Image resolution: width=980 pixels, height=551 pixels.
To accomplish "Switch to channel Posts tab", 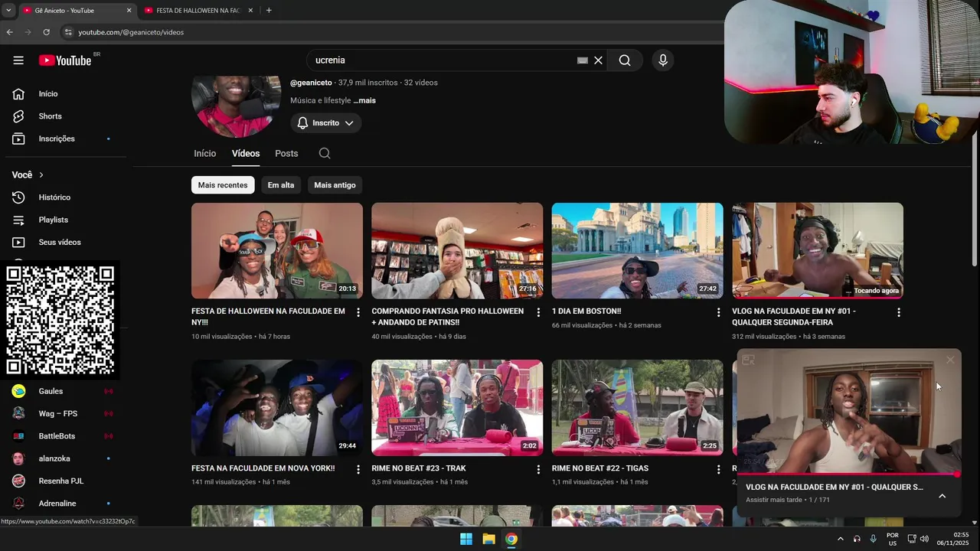I will (x=286, y=153).
